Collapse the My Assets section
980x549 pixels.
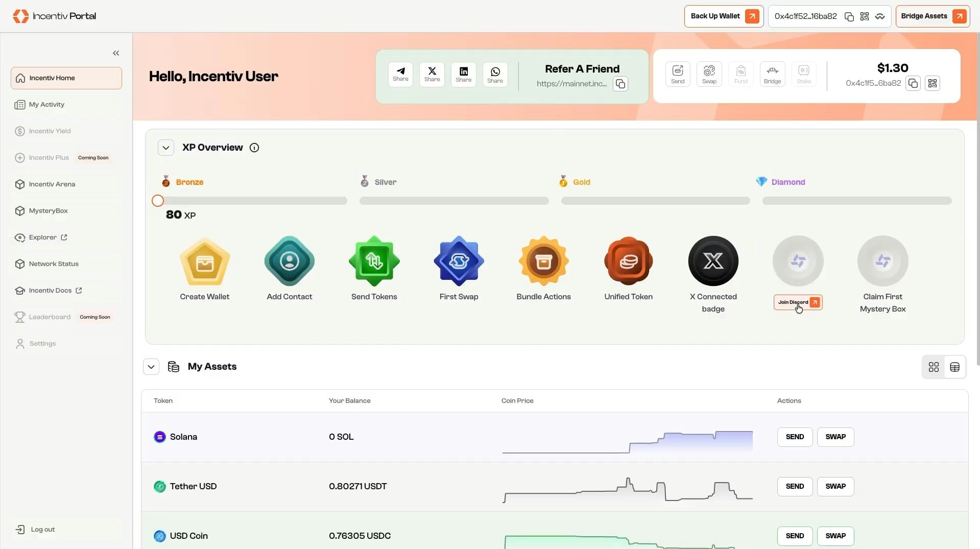click(x=151, y=367)
